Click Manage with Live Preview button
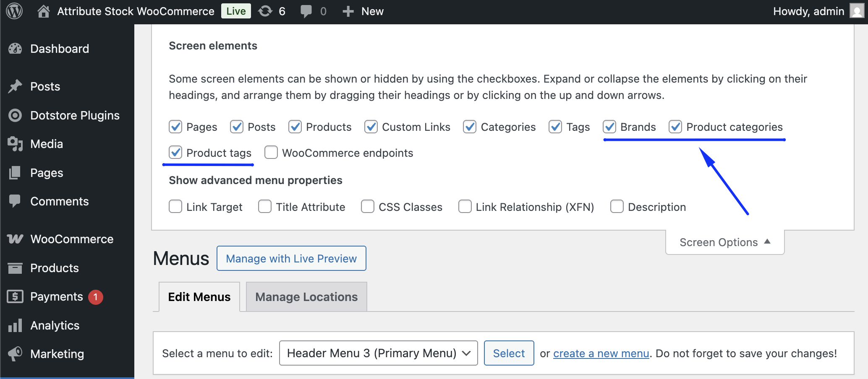 (x=291, y=258)
